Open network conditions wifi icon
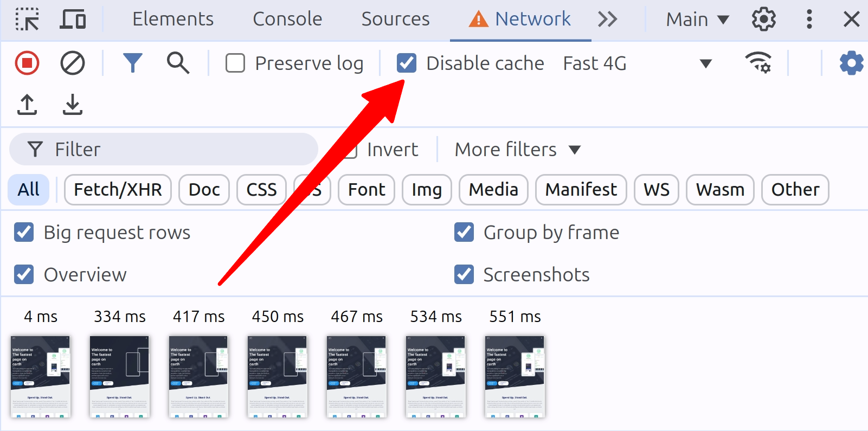868x431 pixels. [758, 63]
